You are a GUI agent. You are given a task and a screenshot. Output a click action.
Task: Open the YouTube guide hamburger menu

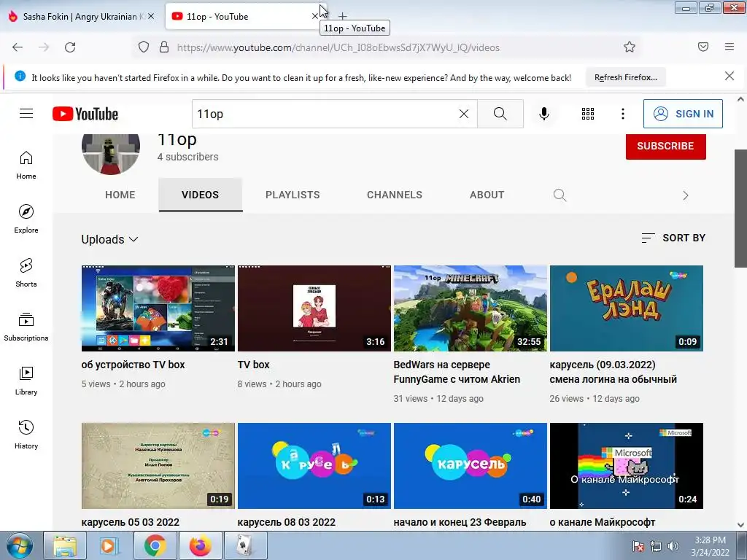26,113
